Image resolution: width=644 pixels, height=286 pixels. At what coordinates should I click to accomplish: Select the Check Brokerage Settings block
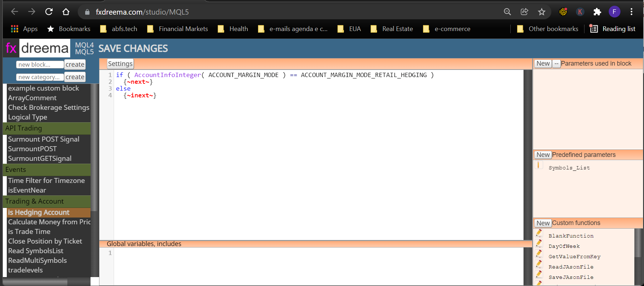pos(49,107)
